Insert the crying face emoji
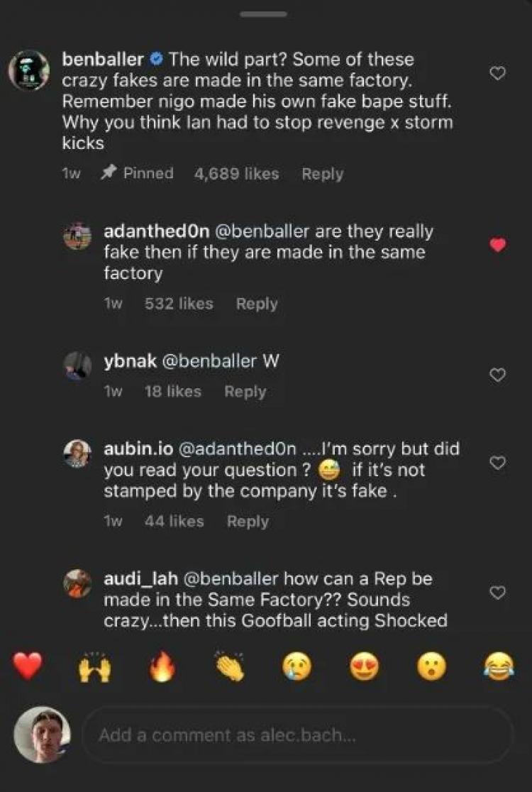The image size is (532, 792). (x=297, y=666)
